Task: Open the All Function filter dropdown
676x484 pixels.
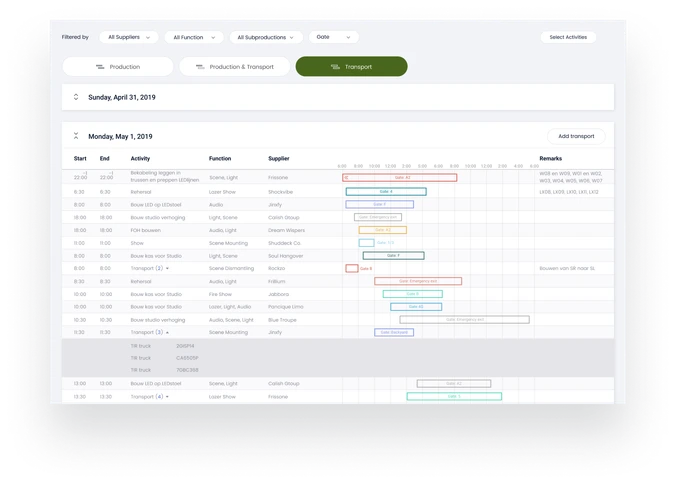Action: pos(194,37)
